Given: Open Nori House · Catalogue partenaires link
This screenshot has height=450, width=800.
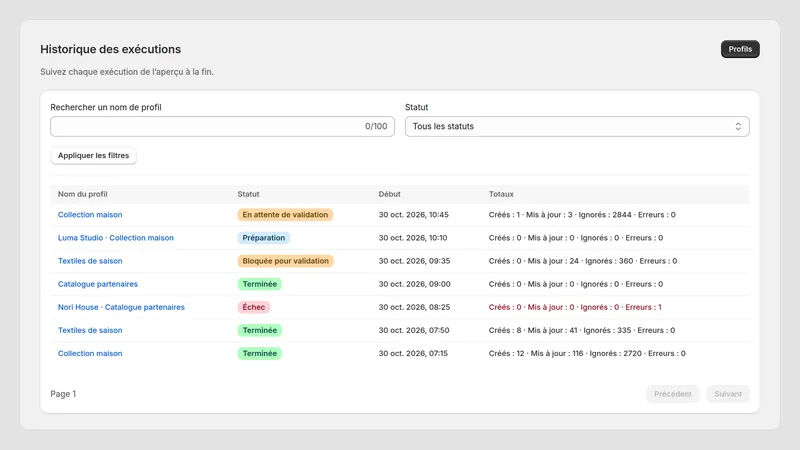Looking at the screenshot, I should point(121,307).
